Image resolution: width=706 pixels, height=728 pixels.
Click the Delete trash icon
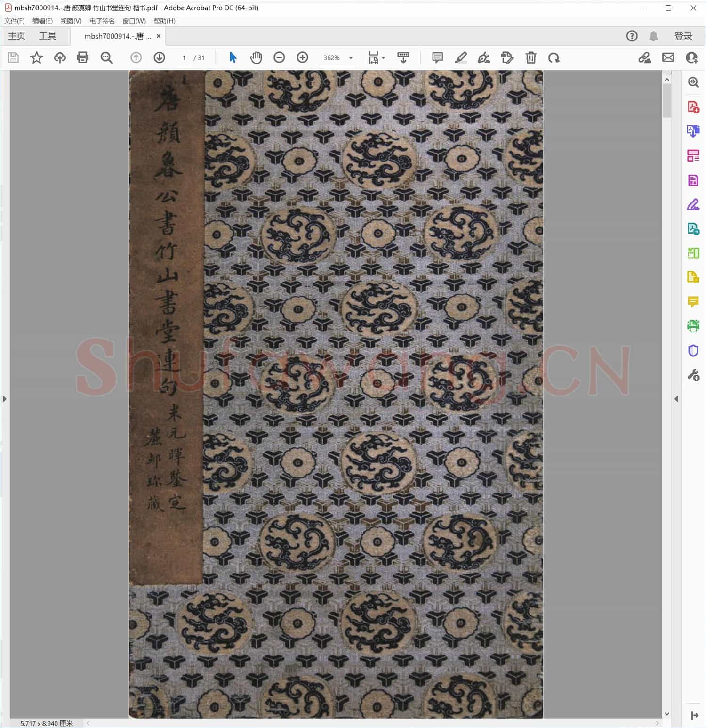coord(531,57)
